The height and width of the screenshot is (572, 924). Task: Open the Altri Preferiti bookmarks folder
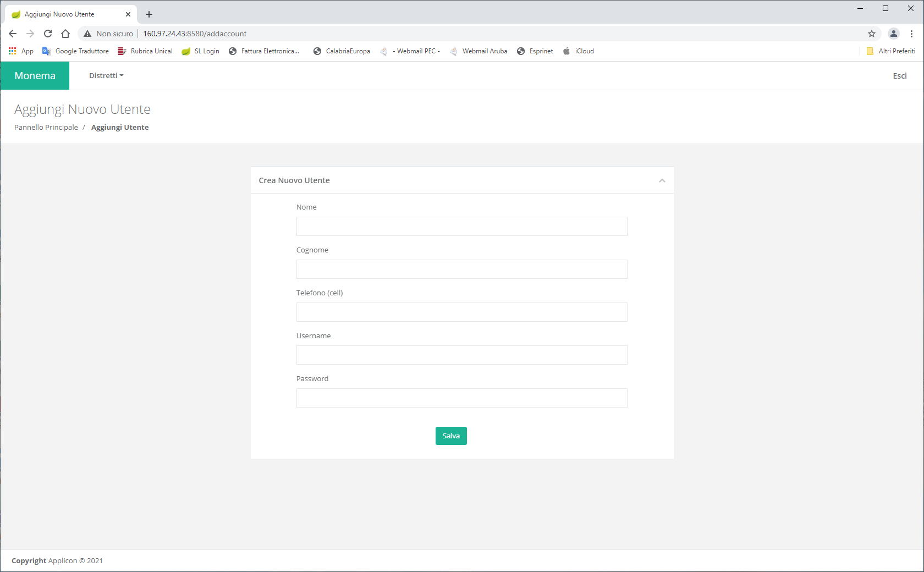pyautogui.click(x=890, y=51)
